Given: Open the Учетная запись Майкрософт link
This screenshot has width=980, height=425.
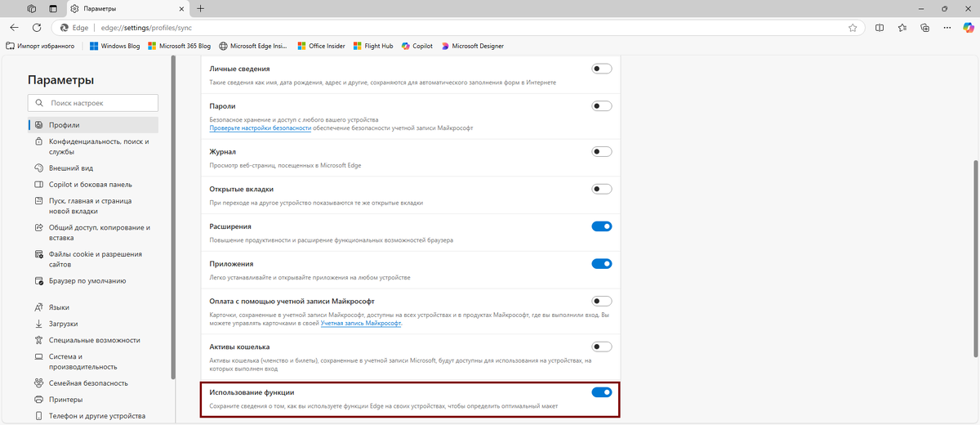Looking at the screenshot, I should 361,324.
